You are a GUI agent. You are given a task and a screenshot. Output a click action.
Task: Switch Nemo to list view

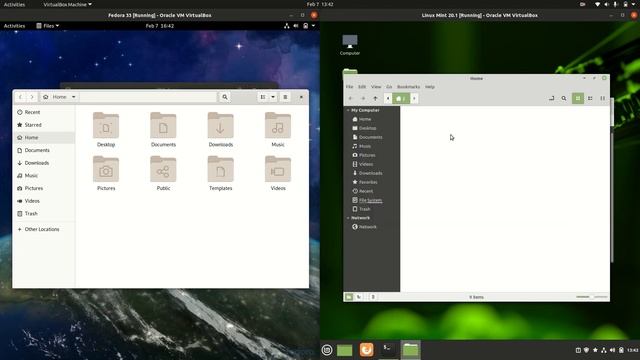tap(590, 98)
